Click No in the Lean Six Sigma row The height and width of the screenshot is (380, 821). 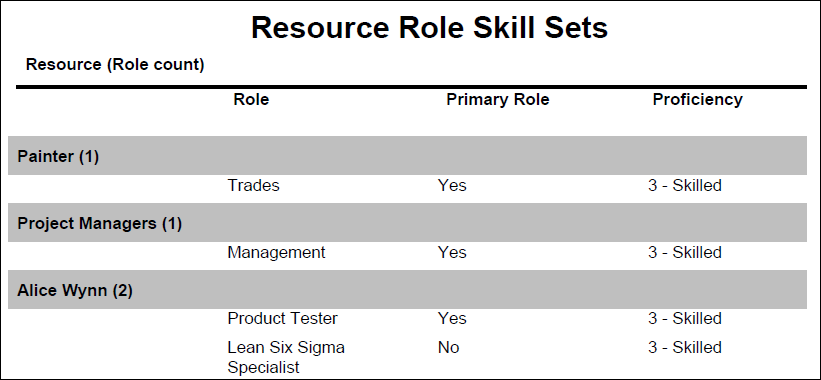click(x=448, y=347)
